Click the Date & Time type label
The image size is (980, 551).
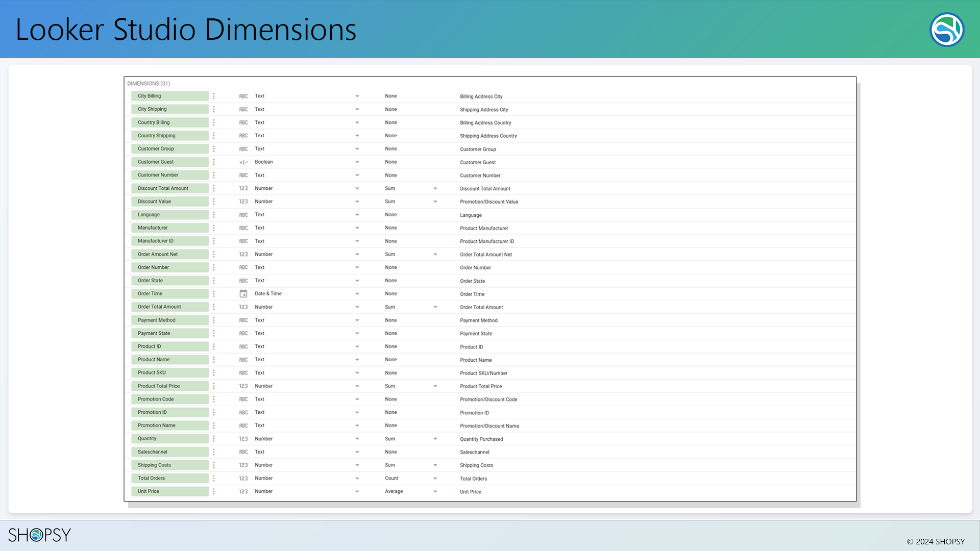click(x=268, y=294)
